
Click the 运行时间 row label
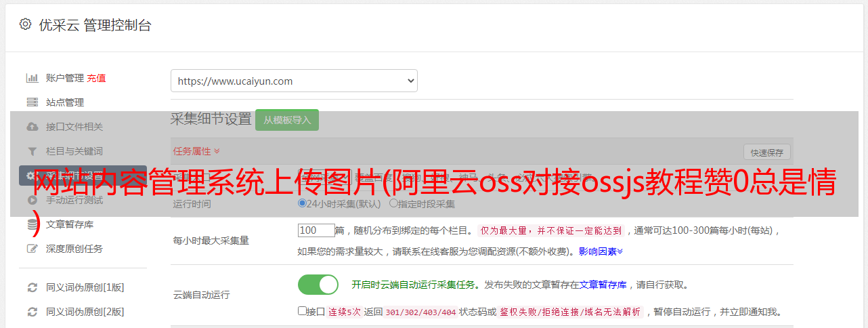point(192,204)
